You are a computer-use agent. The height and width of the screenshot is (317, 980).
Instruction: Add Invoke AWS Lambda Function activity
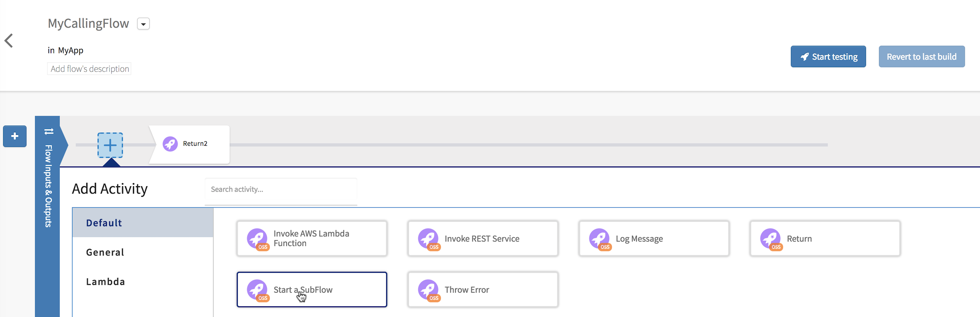pyautogui.click(x=311, y=239)
